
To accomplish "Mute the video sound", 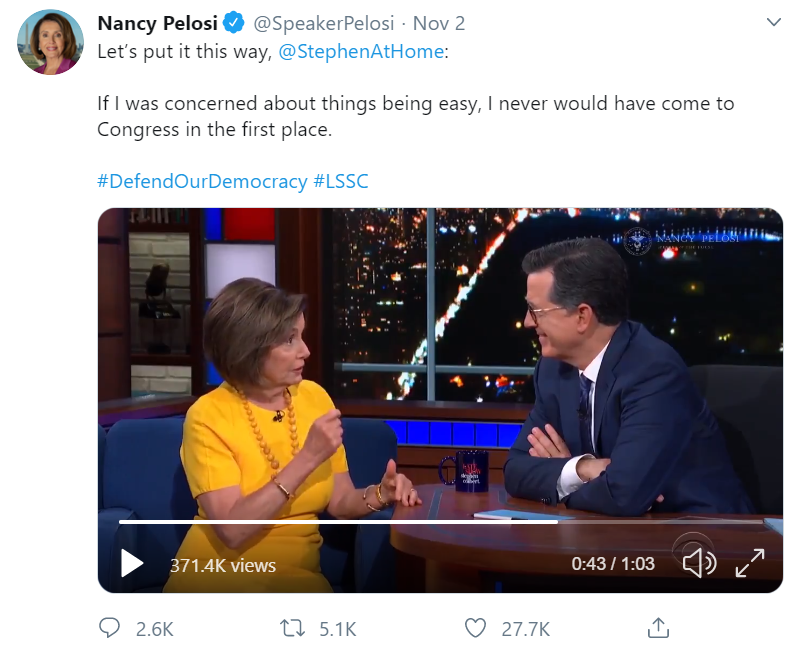I will [x=698, y=564].
